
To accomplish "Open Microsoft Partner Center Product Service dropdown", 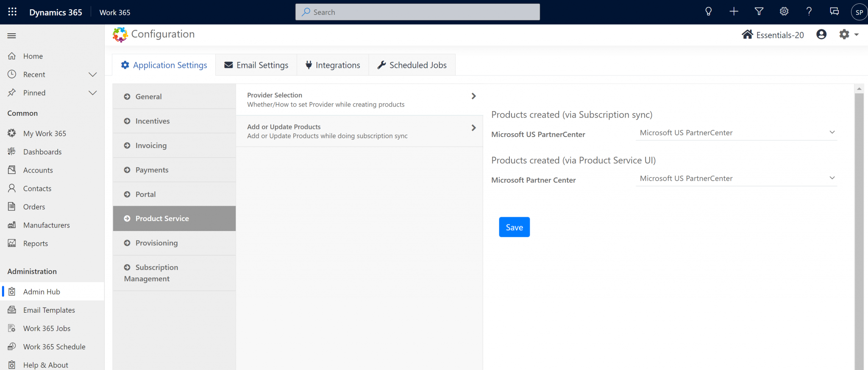I will (x=736, y=179).
